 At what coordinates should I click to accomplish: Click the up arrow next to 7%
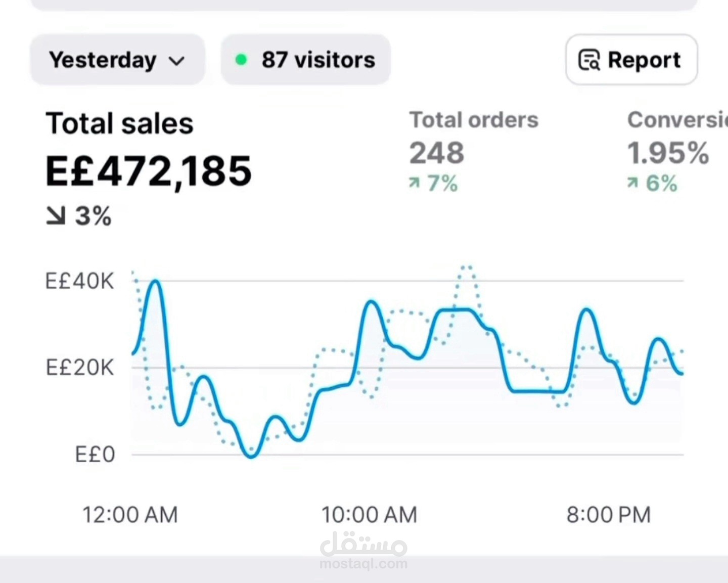414,183
